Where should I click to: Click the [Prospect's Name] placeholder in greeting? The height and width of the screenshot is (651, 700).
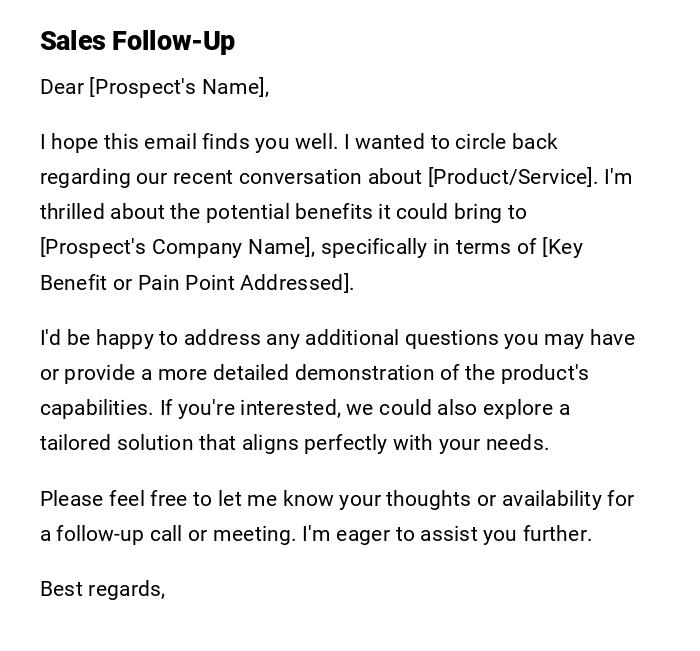(x=178, y=87)
